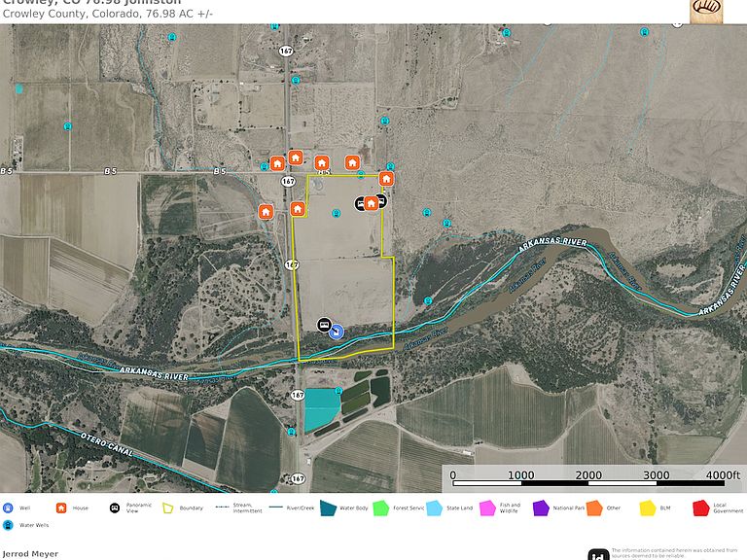The height and width of the screenshot is (560, 747).
Task: Click 'Fish and Wildlife' legend label
Action: click(x=511, y=508)
